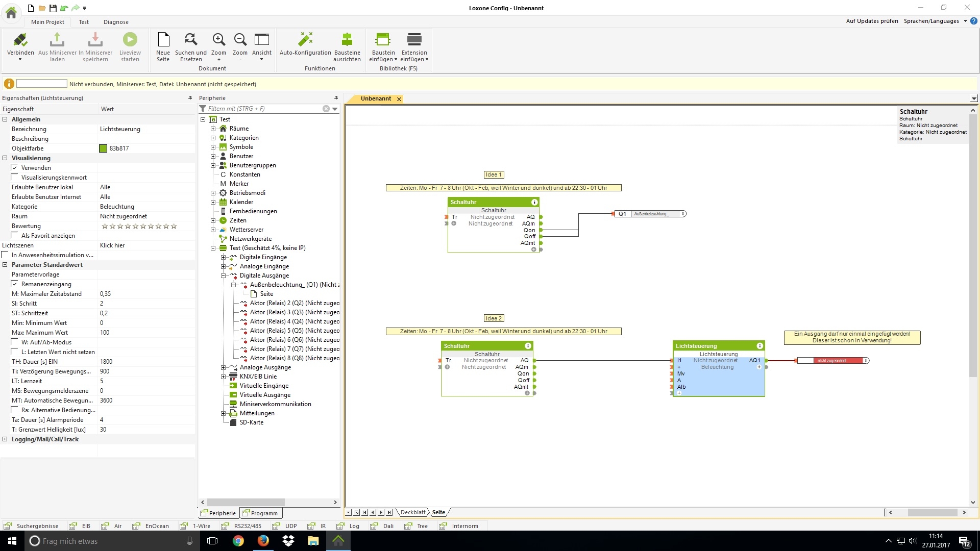Collapse the Digitale Ausgänge node

223,275
